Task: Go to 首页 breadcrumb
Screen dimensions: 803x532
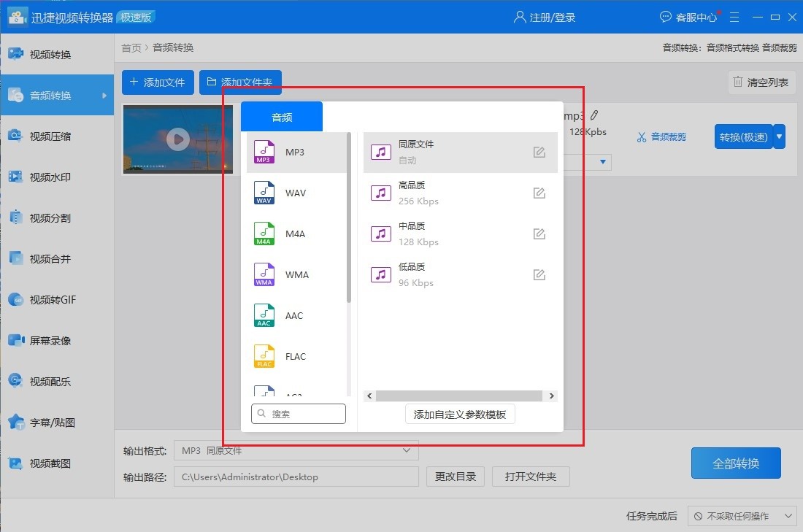Action: tap(131, 47)
